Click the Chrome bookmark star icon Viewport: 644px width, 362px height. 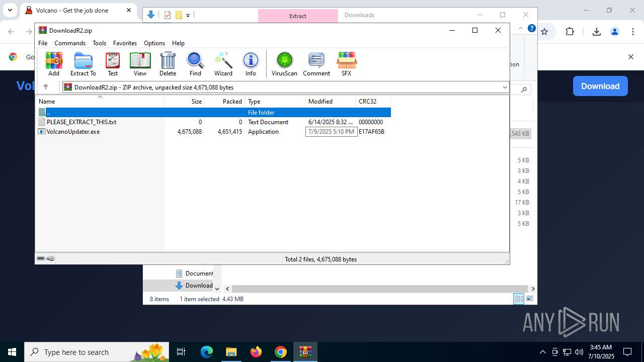coord(544,32)
